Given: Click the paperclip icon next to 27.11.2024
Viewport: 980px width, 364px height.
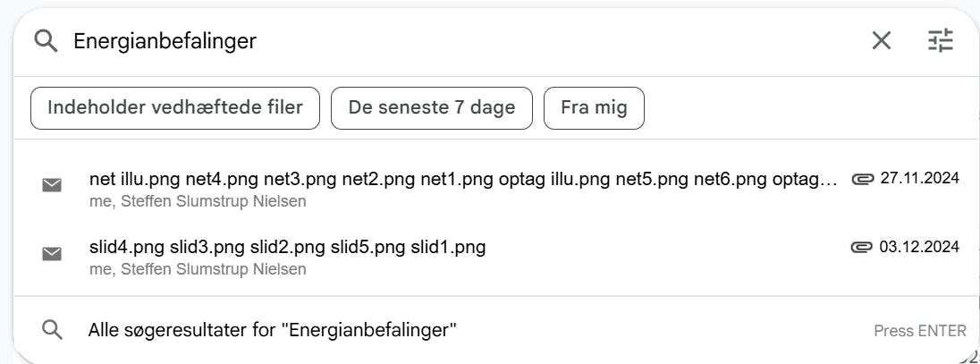Looking at the screenshot, I should pyautogui.click(x=862, y=179).
